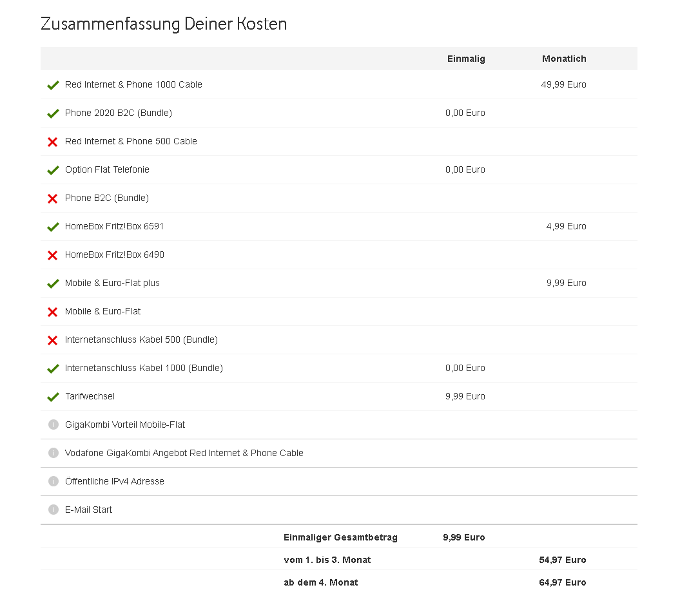Click the 49,99 Euro monthly price
Screen dimensions: 700x592
[x=563, y=84]
